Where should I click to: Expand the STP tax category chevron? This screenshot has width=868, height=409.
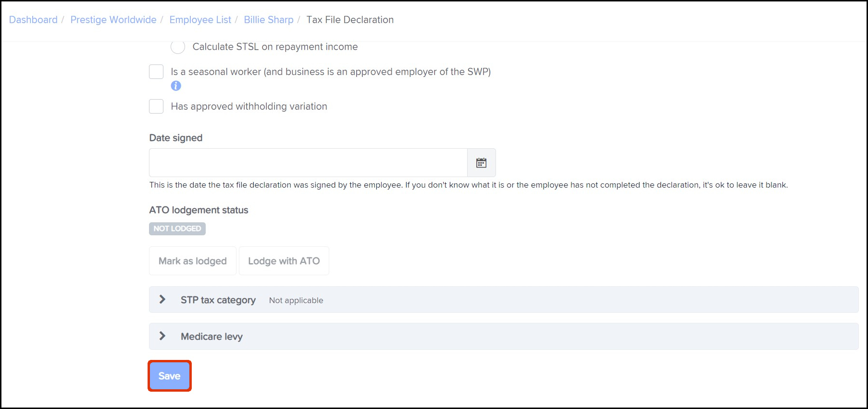coord(162,299)
